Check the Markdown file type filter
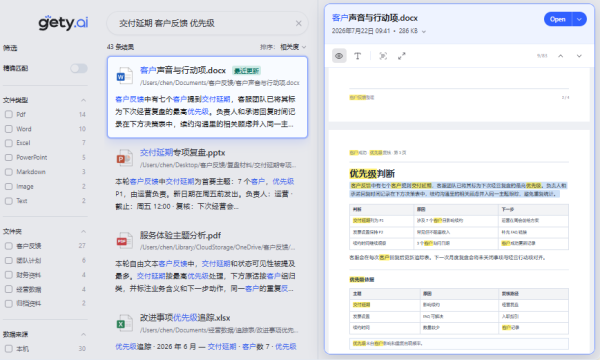The height and width of the screenshot is (360, 600). coord(8,172)
